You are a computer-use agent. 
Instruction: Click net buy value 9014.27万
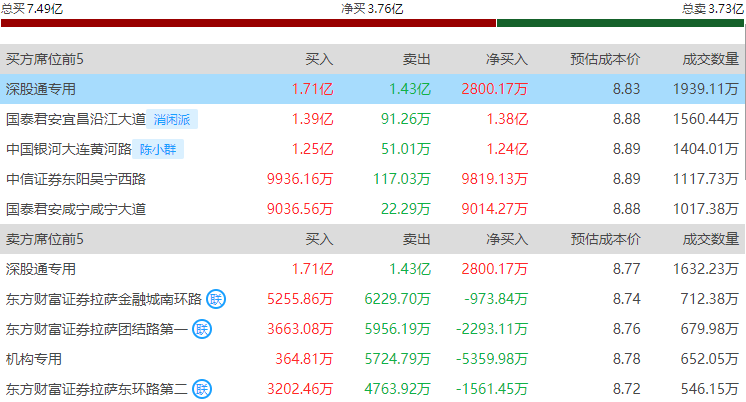[x=495, y=209]
